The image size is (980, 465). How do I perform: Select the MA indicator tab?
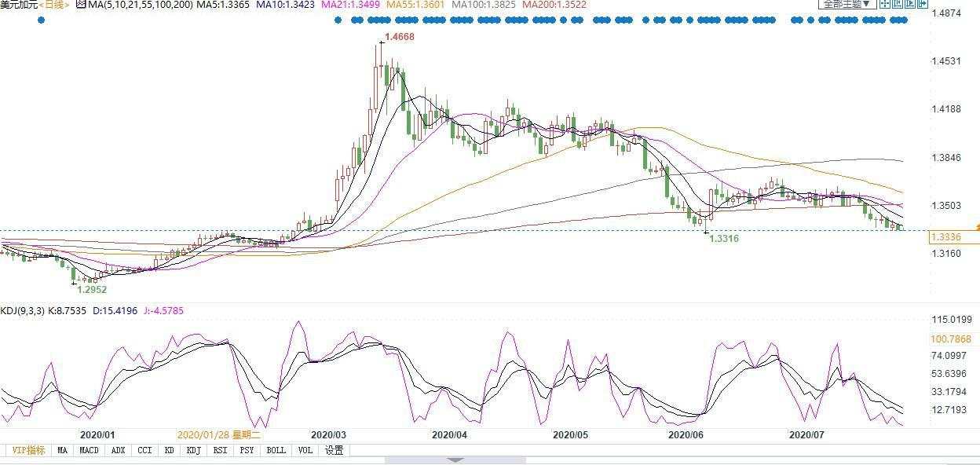[62, 450]
